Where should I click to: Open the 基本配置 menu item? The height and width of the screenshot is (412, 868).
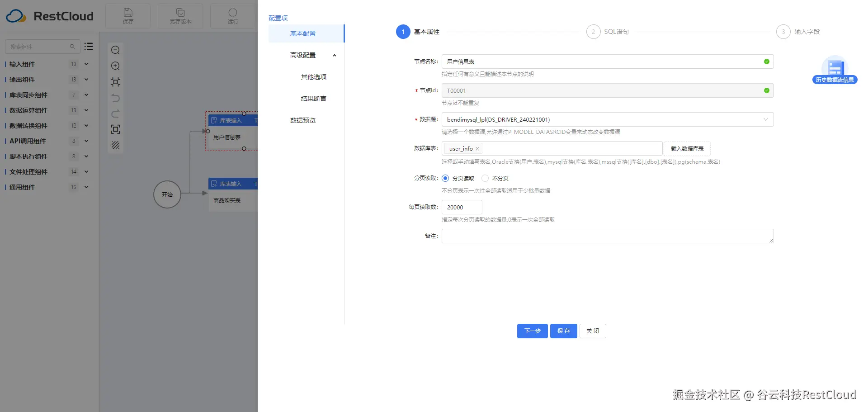[307, 33]
